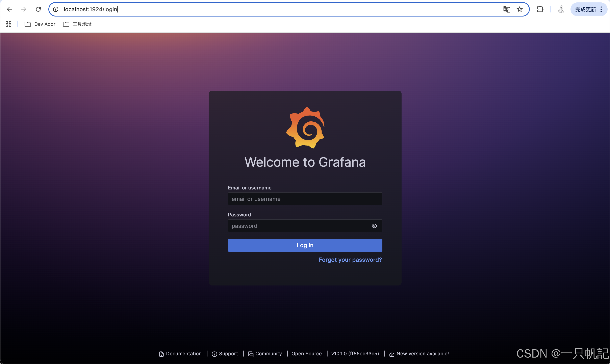This screenshot has width=610, height=364.
Task: Open the Google Translate icon in address bar
Action: pyautogui.click(x=506, y=9)
